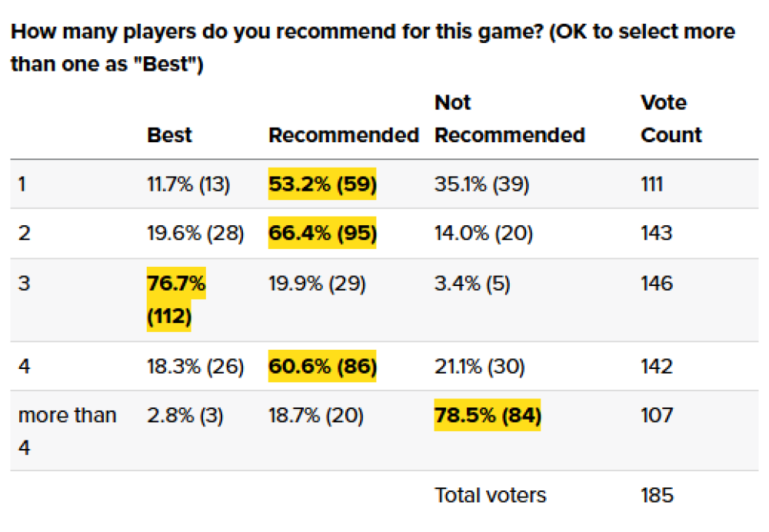Select the total voter count 185
769x532 pixels.
[657, 495]
